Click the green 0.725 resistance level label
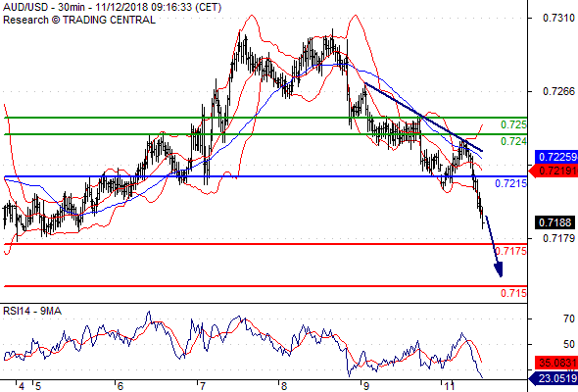Image resolution: width=578 pixels, height=392 pixels. pos(513,124)
